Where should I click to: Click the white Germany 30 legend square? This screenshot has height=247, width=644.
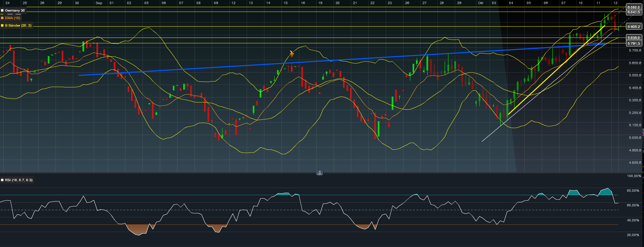pos(2,11)
